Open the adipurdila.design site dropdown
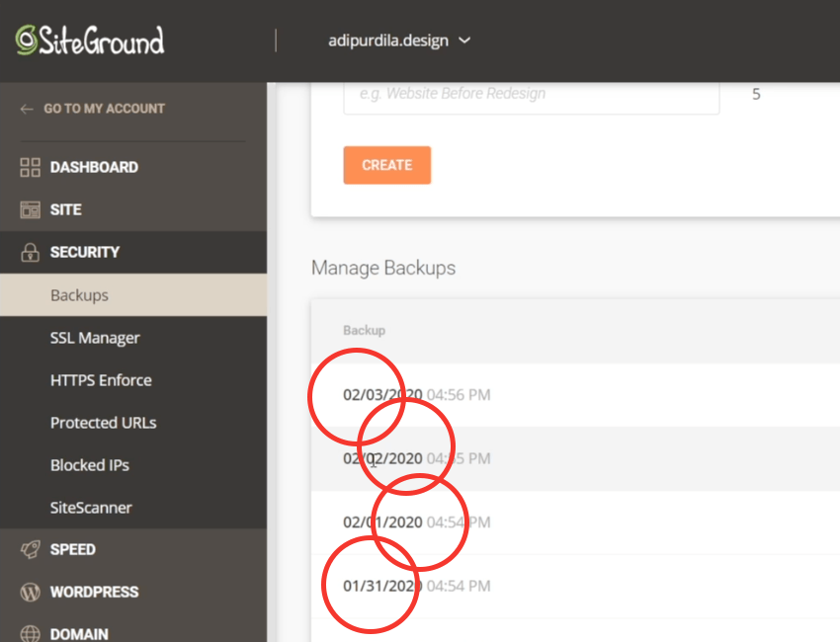Viewport: 840px width, 642px height. (399, 40)
